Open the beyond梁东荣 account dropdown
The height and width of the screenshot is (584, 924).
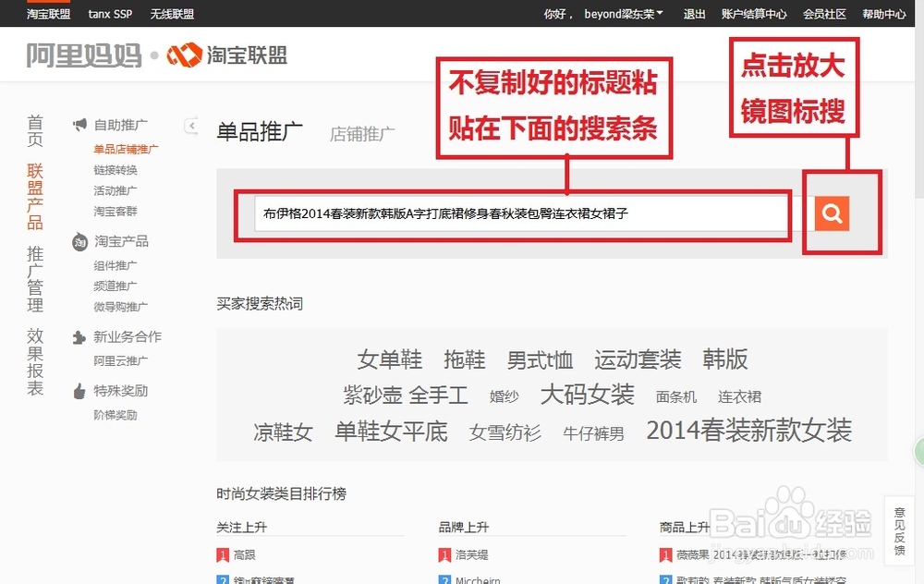pos(624,14)
